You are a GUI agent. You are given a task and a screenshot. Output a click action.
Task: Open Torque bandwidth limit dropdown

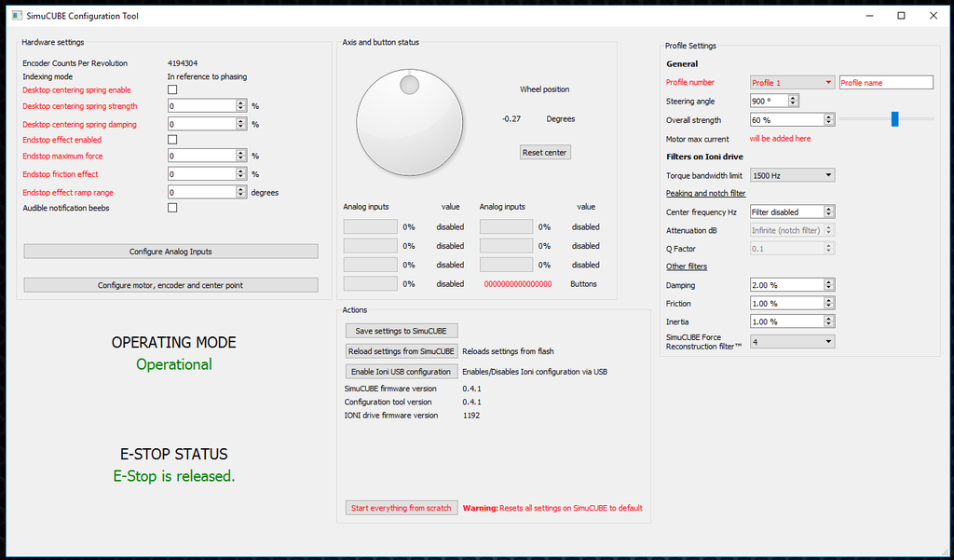tap(792, 175)
